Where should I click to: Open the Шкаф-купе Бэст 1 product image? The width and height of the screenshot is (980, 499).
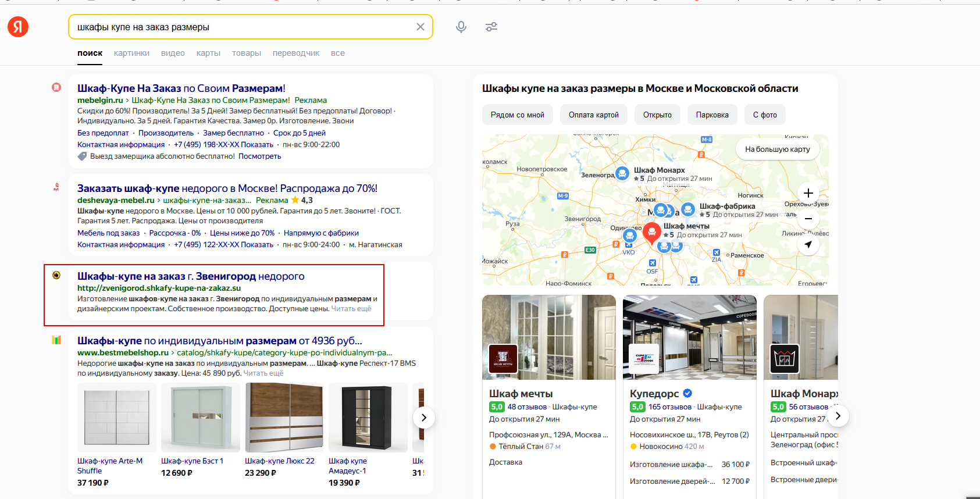(201, 418)
